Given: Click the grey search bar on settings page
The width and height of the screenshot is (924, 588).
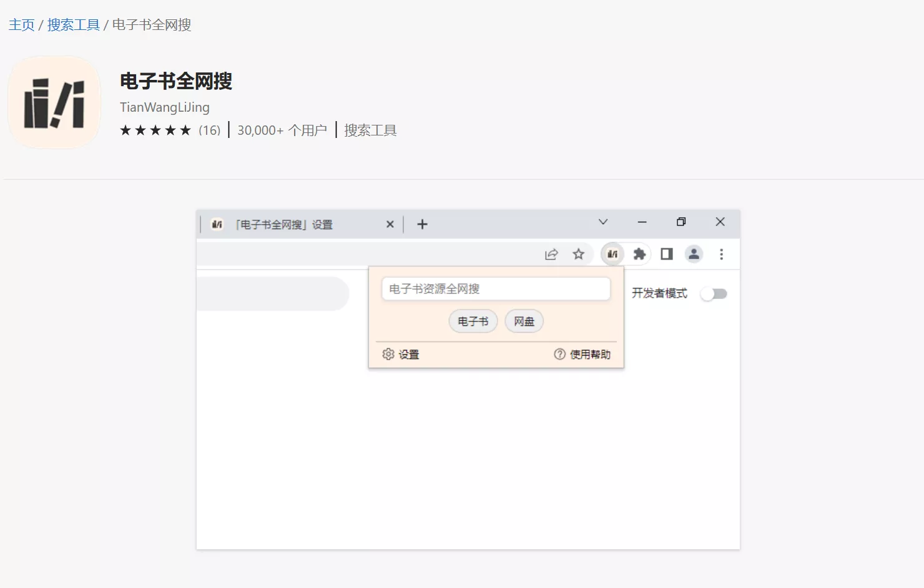Looking at the screenshot, I should [272, 293].
